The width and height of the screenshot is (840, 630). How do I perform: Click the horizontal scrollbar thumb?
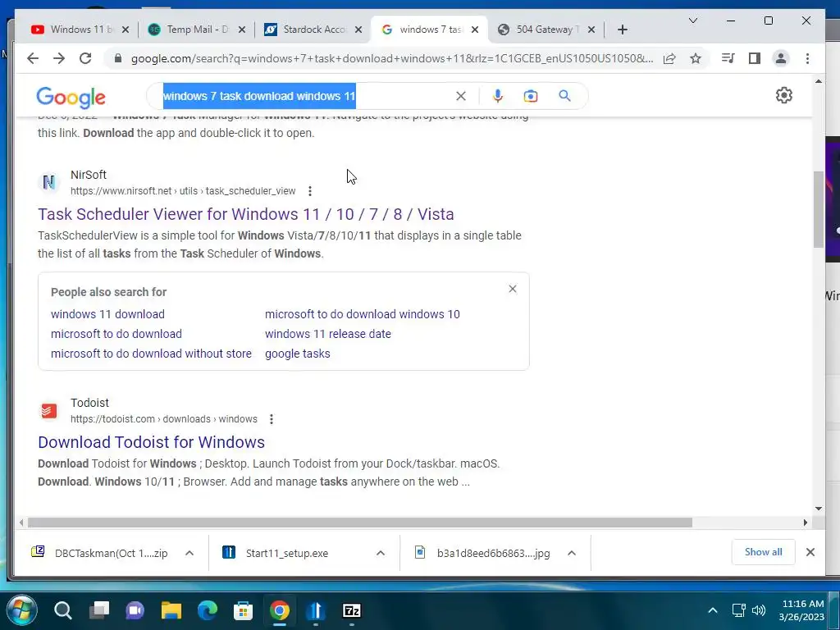pos(359,522)
